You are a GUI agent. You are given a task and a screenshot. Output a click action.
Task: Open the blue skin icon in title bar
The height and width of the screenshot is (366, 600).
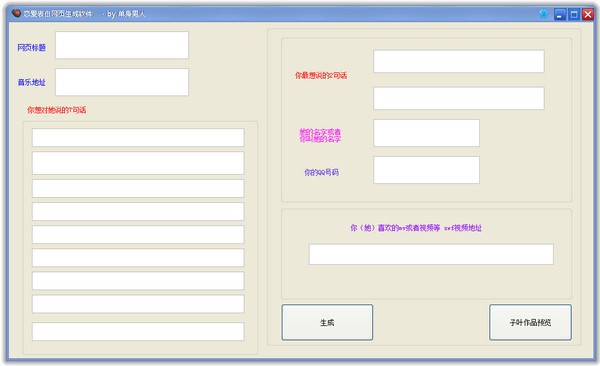(x=543, y=14)
